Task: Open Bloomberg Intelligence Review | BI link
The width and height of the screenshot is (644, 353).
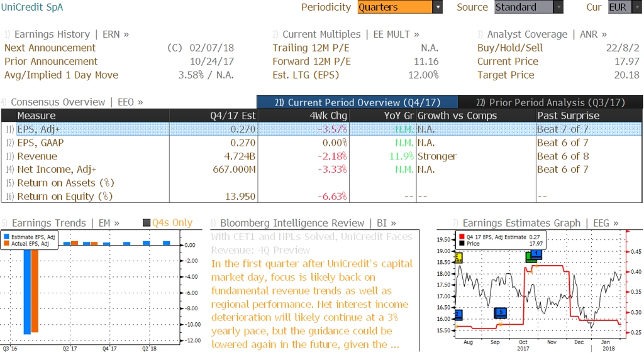Action: 308,223
